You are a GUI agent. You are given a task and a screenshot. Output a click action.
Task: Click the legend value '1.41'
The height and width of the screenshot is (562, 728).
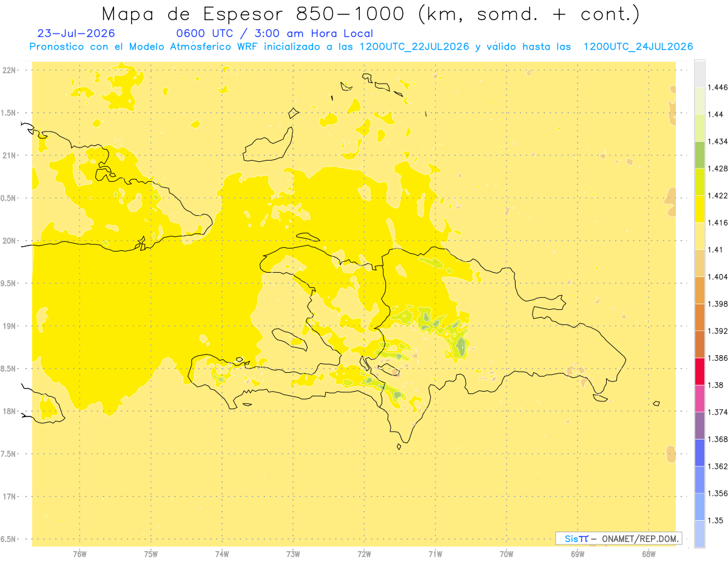coord(716,250)
